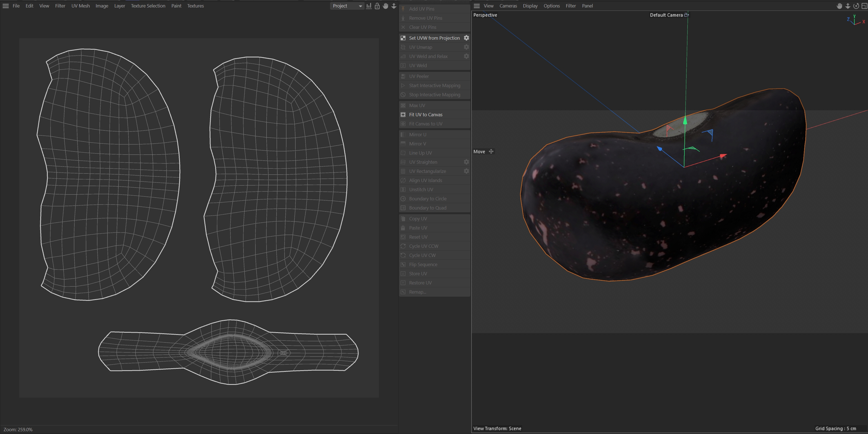Open the Texture Selection menu
The width and height of the screenshot is (868, 434).
(x=148, y=6)
